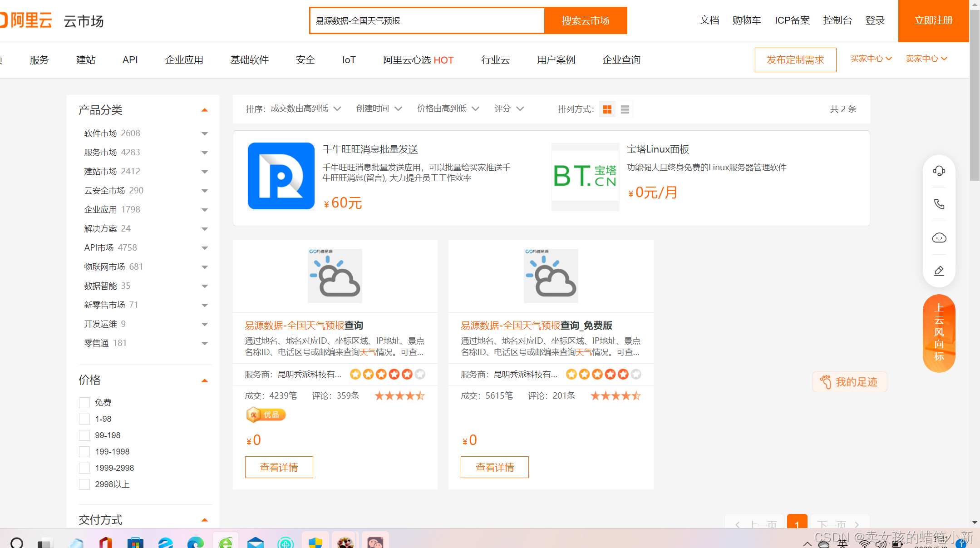Open Office app in taskbar
The image size is (980, 548).
tap(105, 542)
